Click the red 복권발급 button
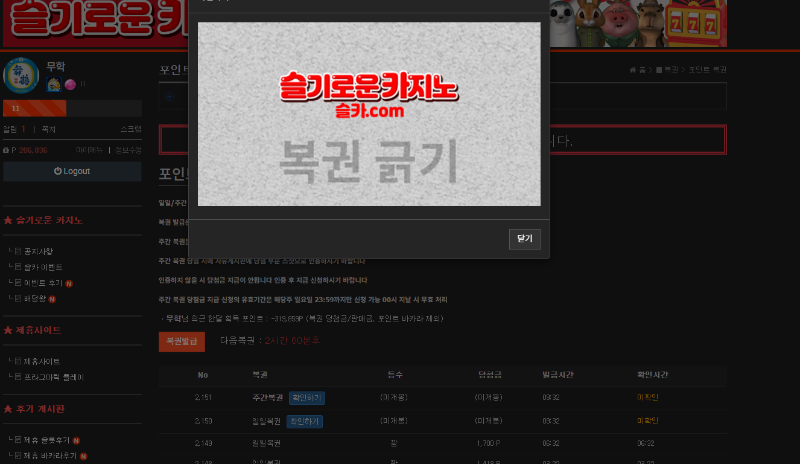Image resolution: width=800 pixels, height=464 pixels. click(x=181, y=341)
